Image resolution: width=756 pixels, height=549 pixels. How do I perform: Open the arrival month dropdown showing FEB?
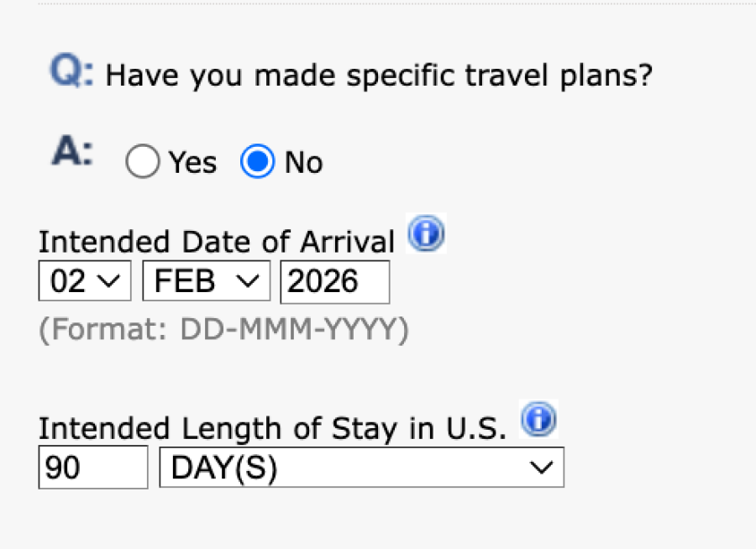tap(206, 281)
